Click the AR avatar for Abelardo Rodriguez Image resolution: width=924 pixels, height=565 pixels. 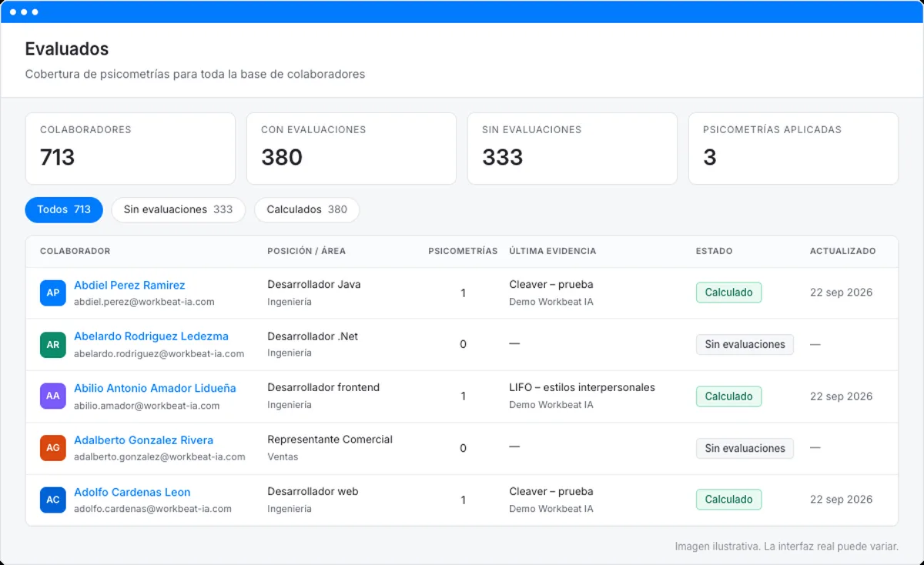(52, 345)
